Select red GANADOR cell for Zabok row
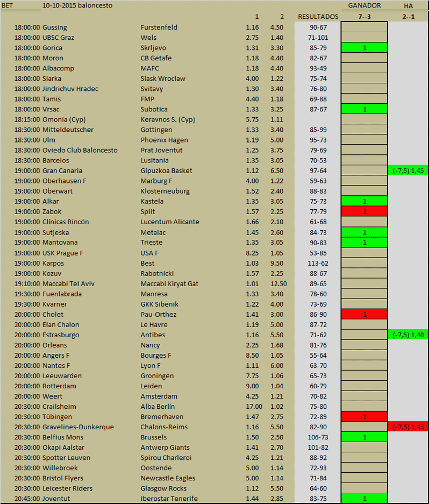The height and width of the screenshot is (504, 429). pos(364,211)
